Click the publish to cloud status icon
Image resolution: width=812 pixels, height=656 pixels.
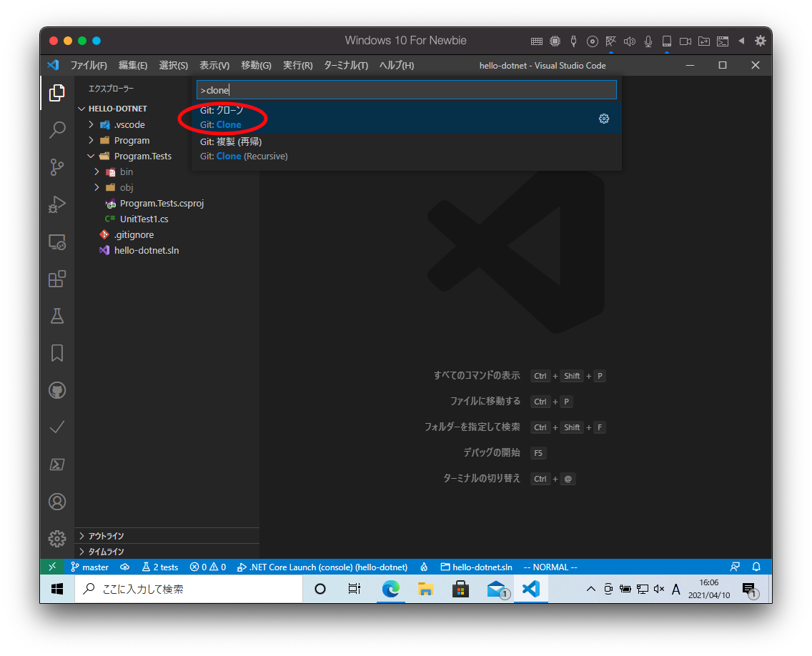point(125,567)
